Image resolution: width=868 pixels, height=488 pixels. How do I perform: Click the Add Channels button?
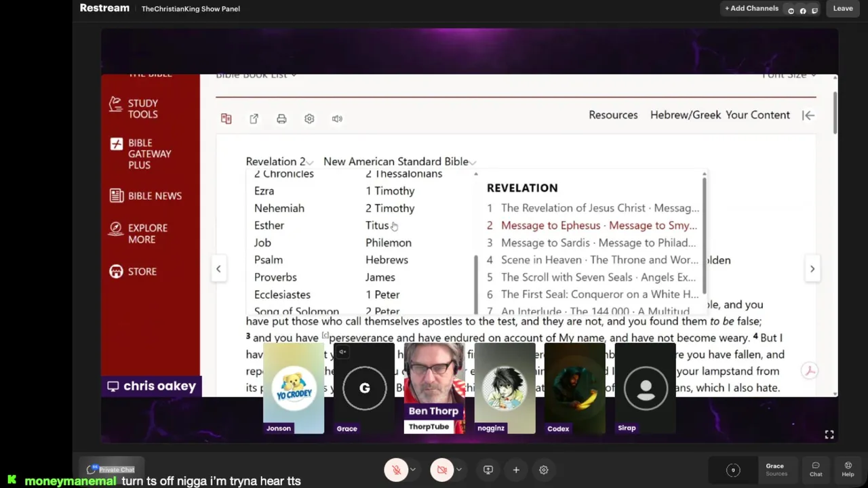pyautogui.click(x=751, y=8)
